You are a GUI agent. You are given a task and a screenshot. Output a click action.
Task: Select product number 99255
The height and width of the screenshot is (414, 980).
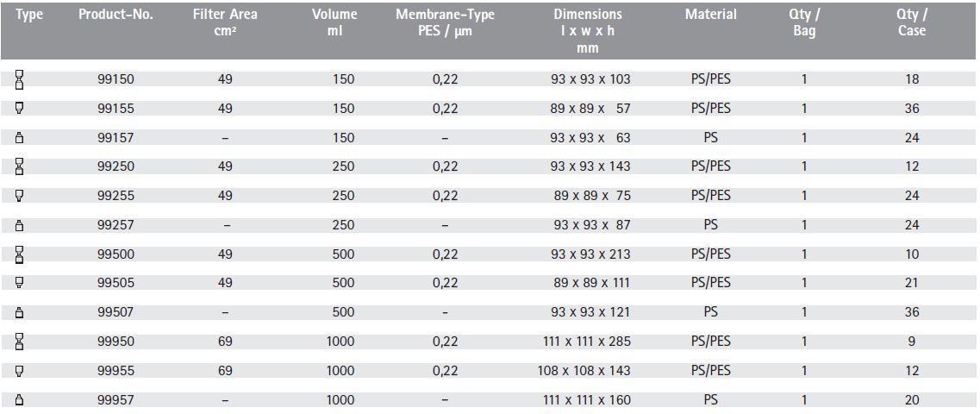point(115,196)
